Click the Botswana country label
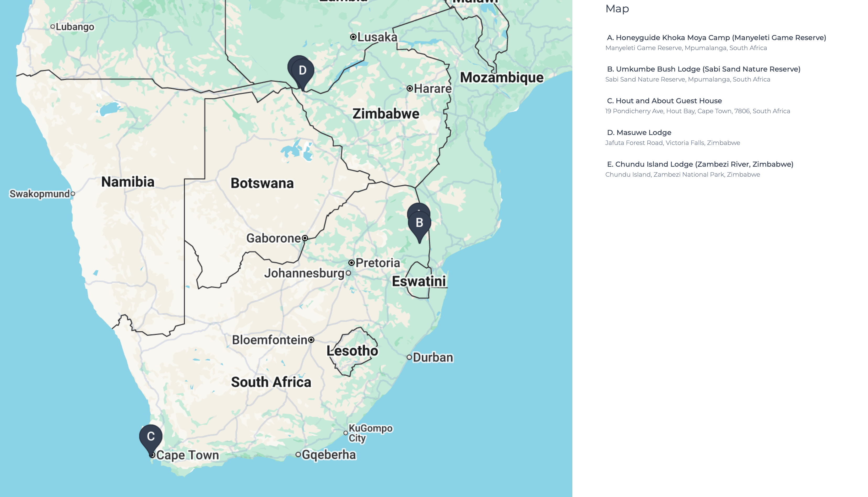This screenshot has height=497, width=868. tap(262, 183)
